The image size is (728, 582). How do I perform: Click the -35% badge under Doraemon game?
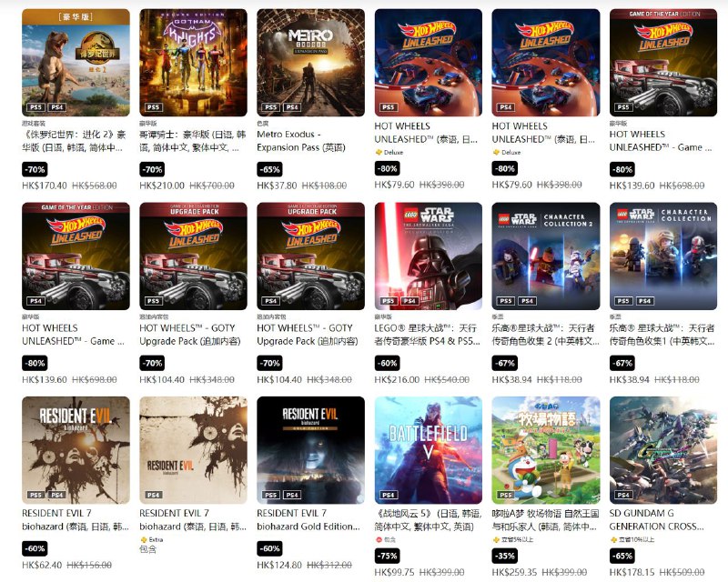coord(505,556)
